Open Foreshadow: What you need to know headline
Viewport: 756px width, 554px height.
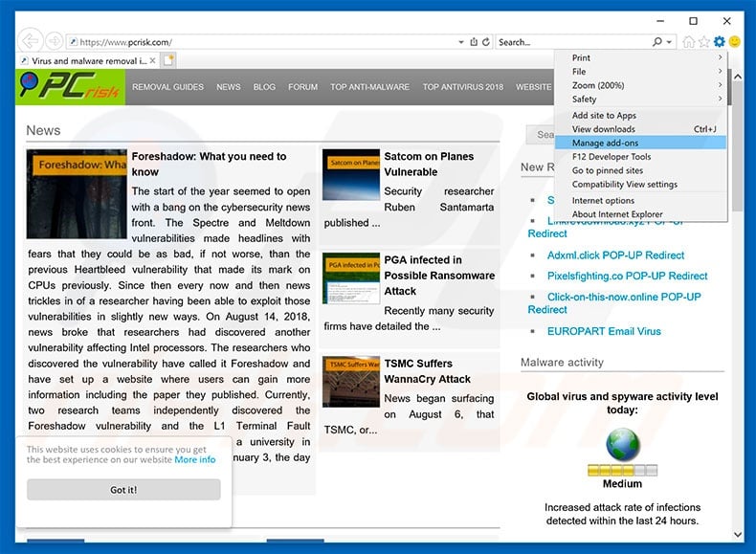(x=209, y=164)
